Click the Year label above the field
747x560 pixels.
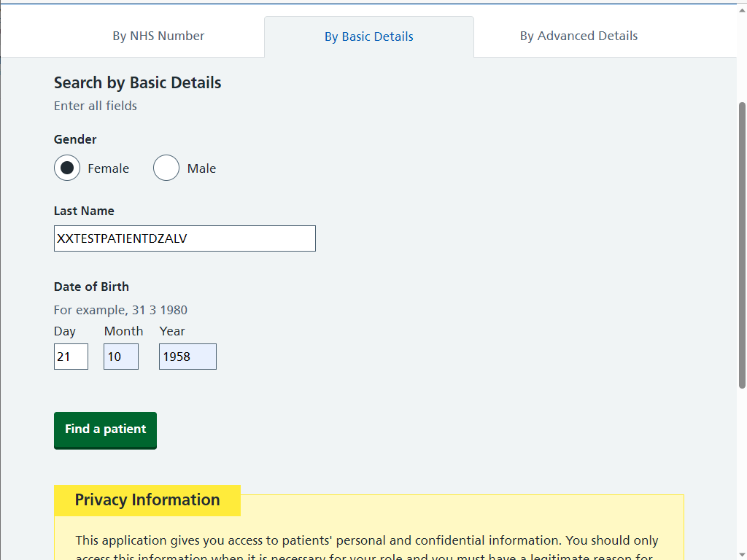point(172,331)
